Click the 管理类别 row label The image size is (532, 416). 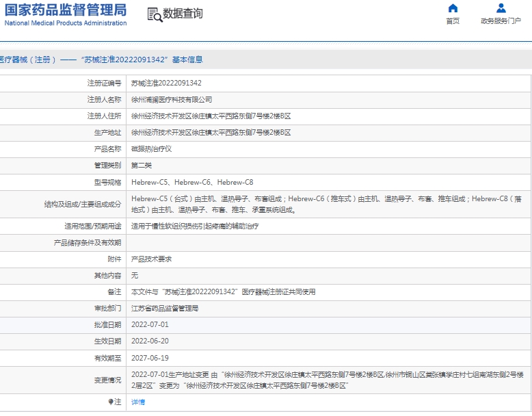pyautogui.click(x=107, y=166)
